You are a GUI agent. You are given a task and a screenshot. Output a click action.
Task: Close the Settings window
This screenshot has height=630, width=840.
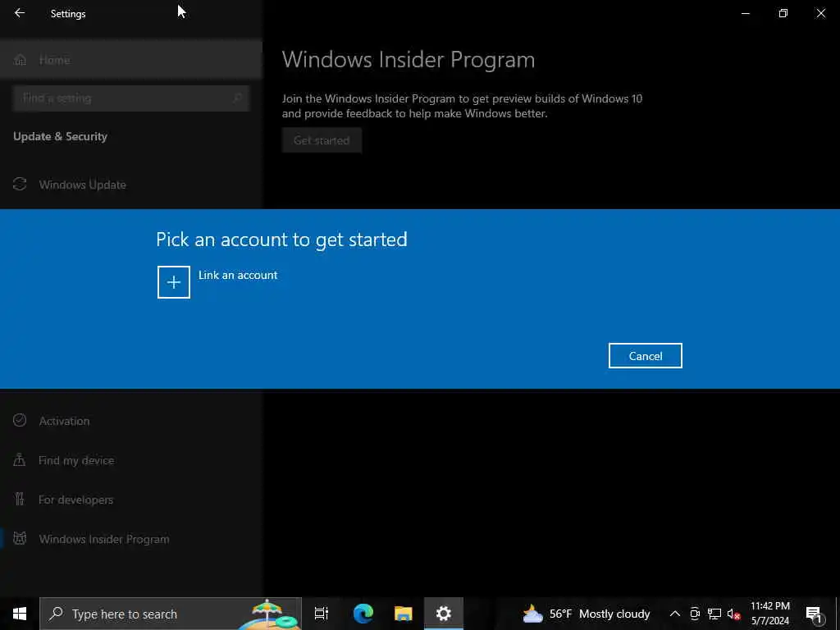(820, 13)
